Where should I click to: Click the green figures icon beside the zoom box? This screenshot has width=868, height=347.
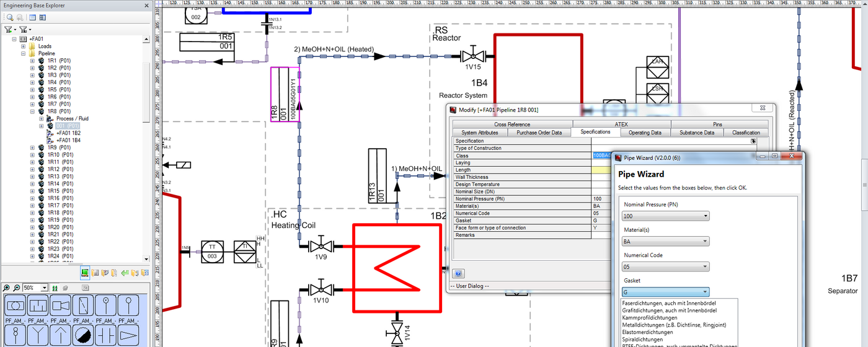click(55, 288)
